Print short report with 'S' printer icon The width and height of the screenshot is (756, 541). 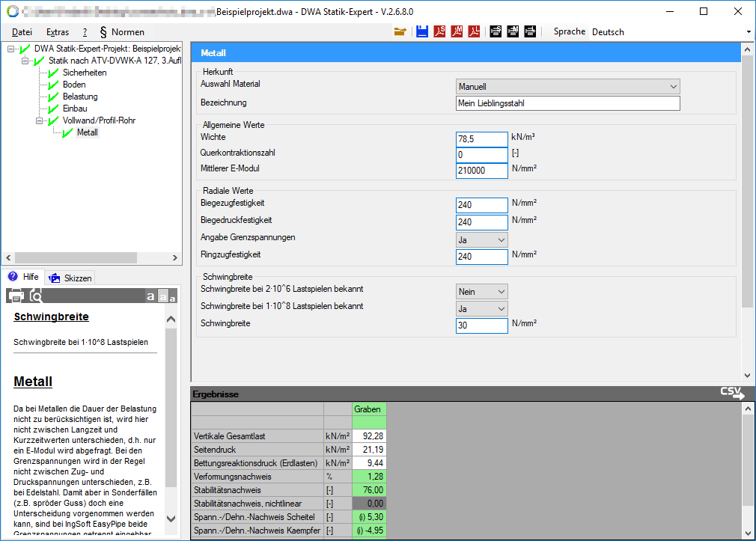[496, 31]
